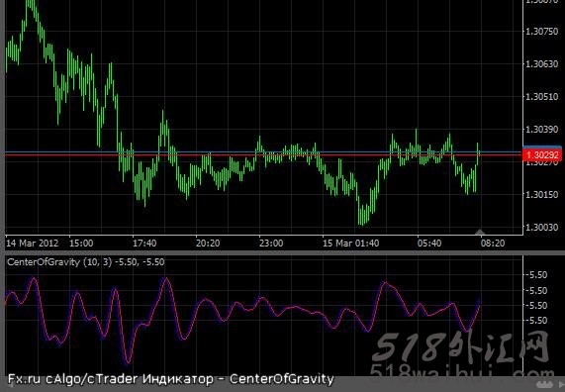Click the 23:00 time axis label
The width and height of the screenshot is (565, 392).
pyautogui.click(x=271, y=244)
